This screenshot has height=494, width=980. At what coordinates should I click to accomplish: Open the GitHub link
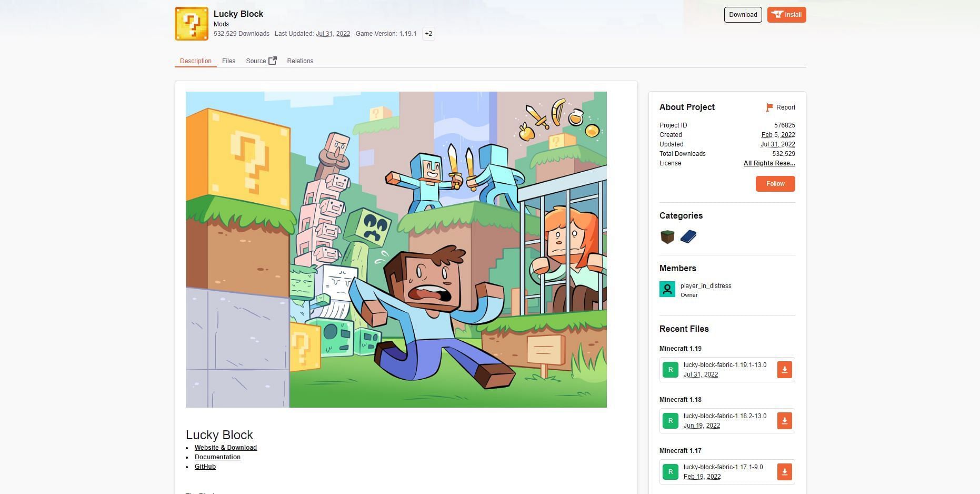click(x=205, y=467)
